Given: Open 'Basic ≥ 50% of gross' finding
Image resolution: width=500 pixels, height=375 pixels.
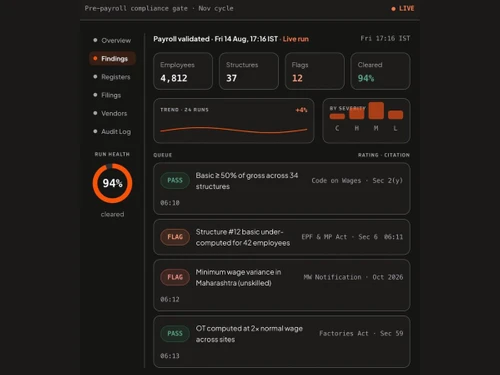Looking at the screenshot, I should point(282,189).
